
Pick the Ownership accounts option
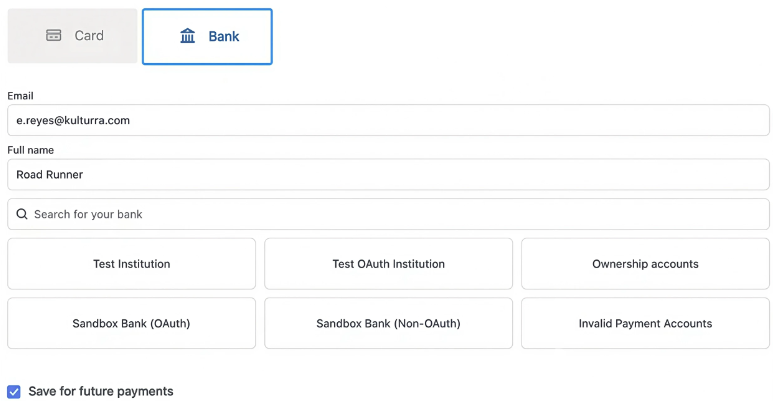(x=645, y=264)
